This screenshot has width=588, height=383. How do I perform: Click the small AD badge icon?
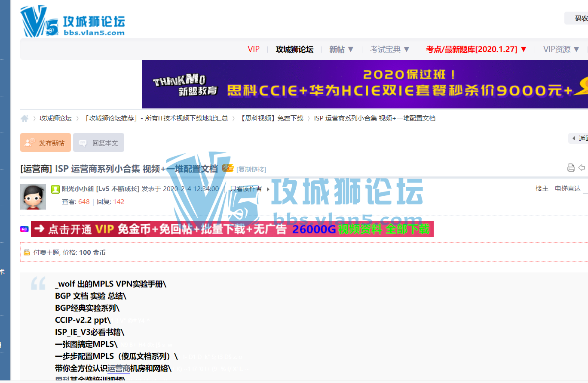pos(24,229)
